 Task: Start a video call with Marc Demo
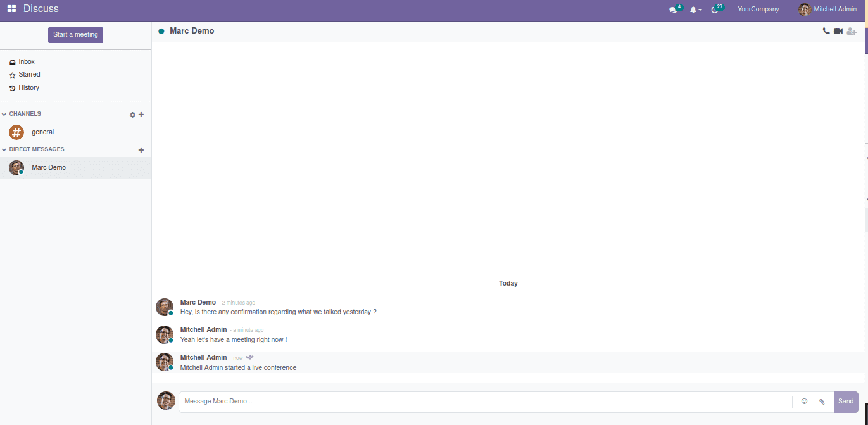coord(838,31)
